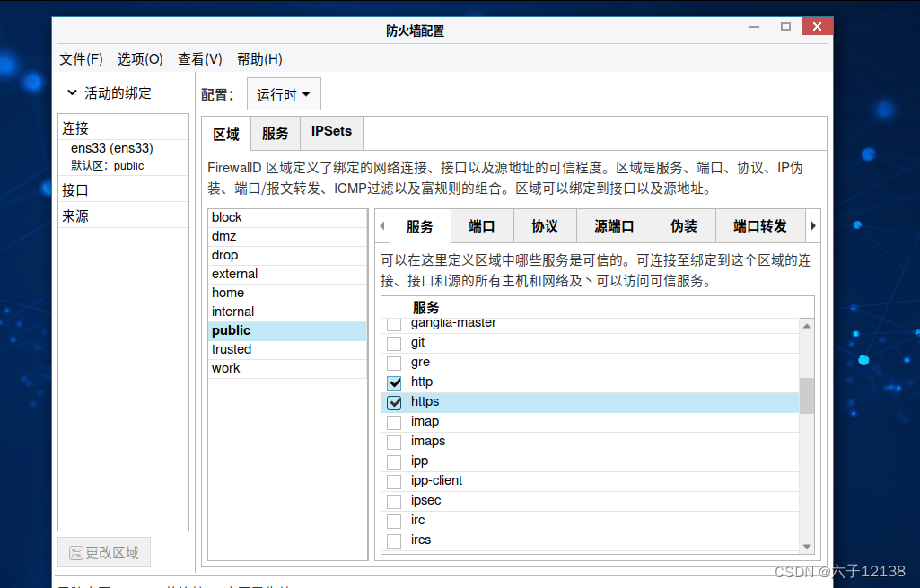Enable the ganglia-master service checkbox

[394, 324]
